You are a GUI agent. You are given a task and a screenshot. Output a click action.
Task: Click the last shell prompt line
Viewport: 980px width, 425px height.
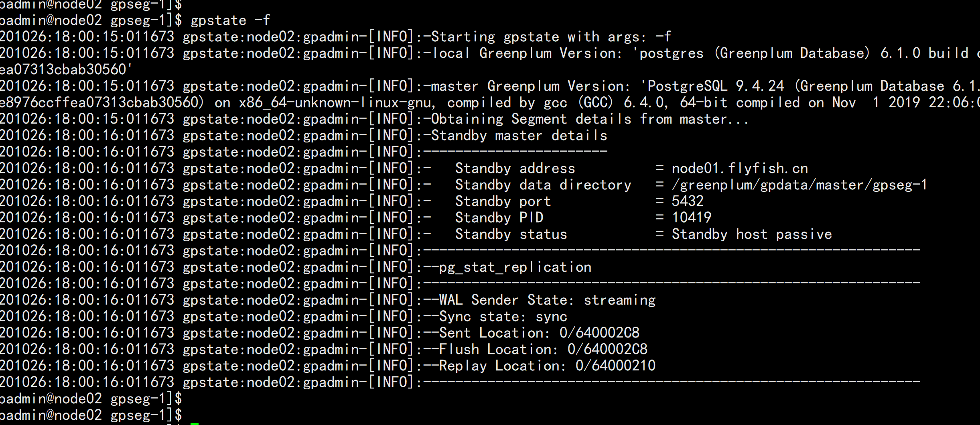(x=91, y=415)
